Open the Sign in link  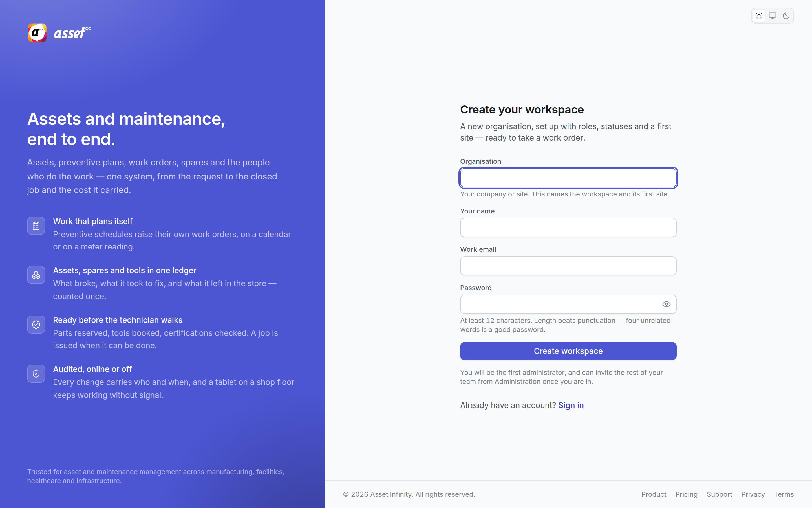571,405
